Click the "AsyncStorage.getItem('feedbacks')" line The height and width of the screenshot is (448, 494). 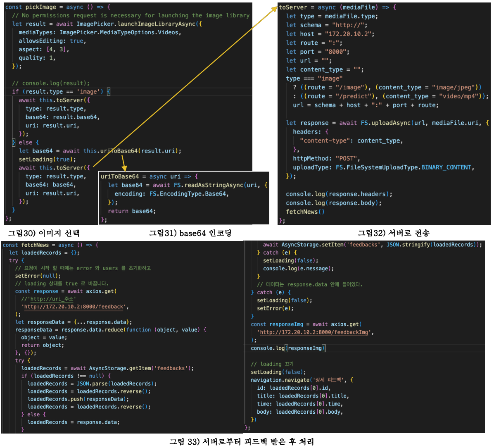(x=107, y=368)
